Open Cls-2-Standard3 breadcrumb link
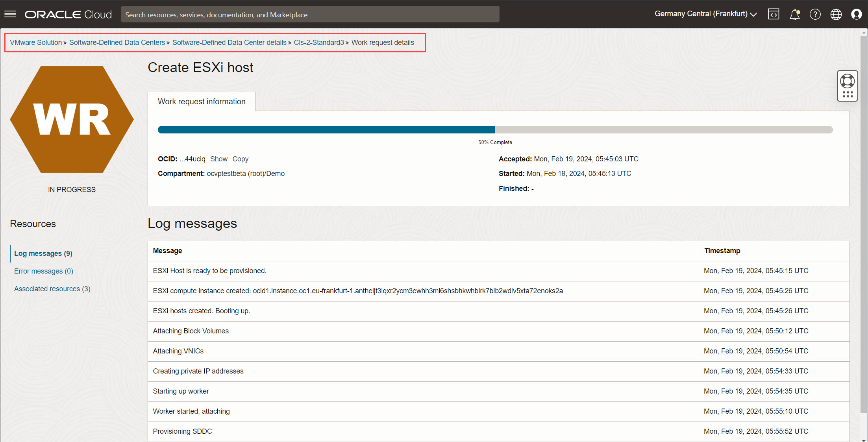 [319, 43]
